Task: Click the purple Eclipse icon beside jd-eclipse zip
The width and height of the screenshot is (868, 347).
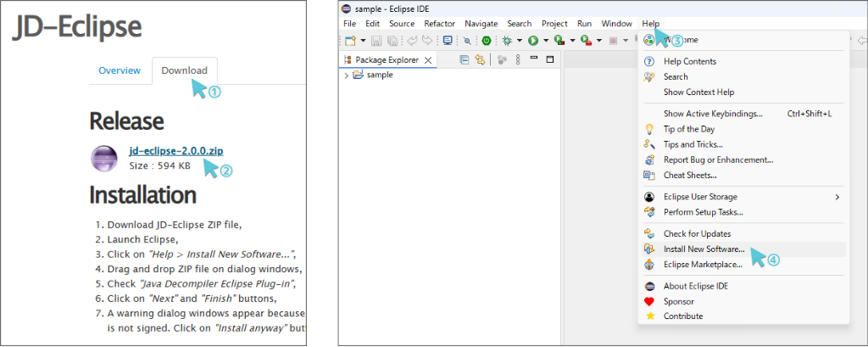Action: 106,158
